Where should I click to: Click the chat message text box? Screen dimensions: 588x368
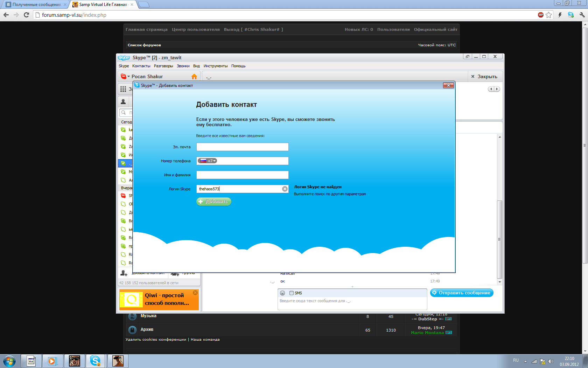352,304
